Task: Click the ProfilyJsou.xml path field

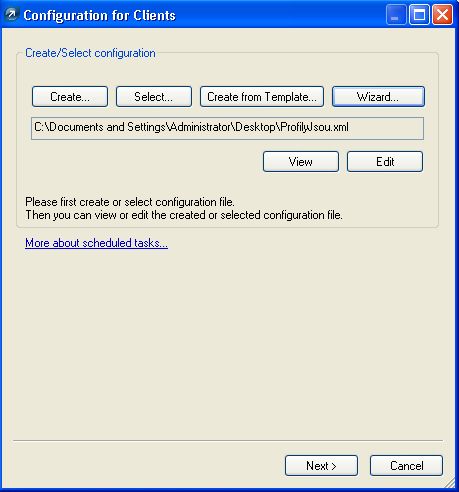Action: click(x=227, y=128)
